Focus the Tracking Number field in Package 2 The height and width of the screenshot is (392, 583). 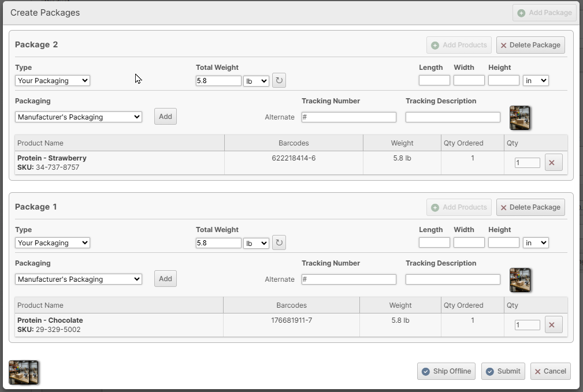[x=349, y=117]
